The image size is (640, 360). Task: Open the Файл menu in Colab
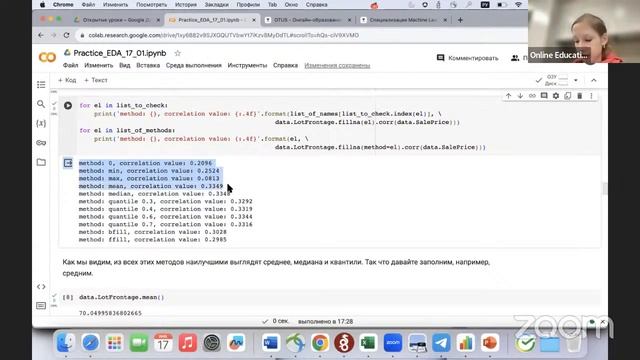(x=70, y=65)
